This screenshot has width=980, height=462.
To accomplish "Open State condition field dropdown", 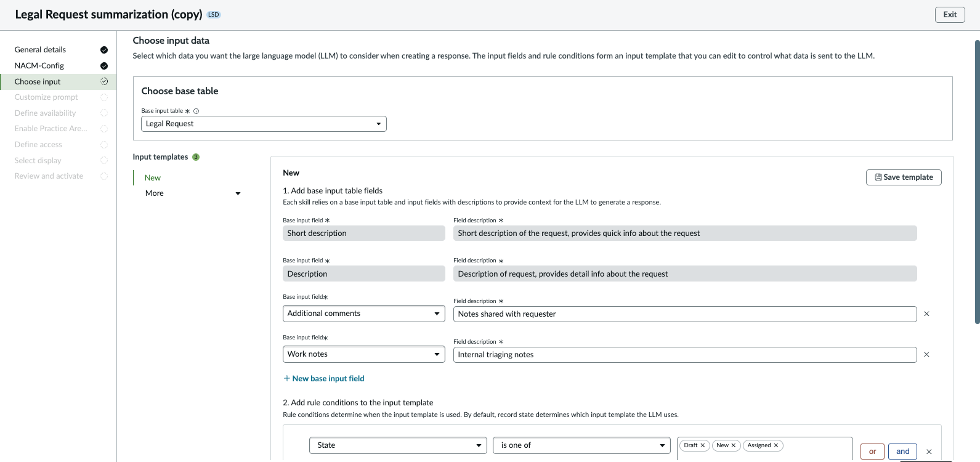I will [x=398, y=445].
